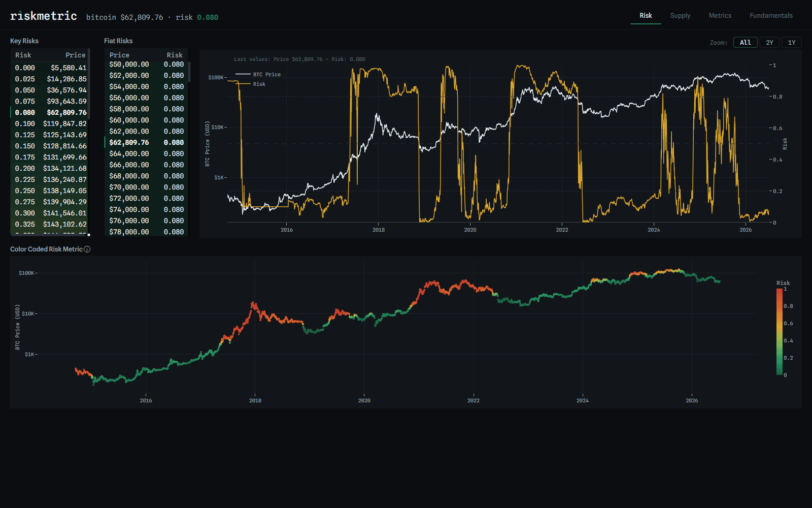Select Key Risks row priced $36,576.94
The image size is (812, 508).
click(50, 90)
